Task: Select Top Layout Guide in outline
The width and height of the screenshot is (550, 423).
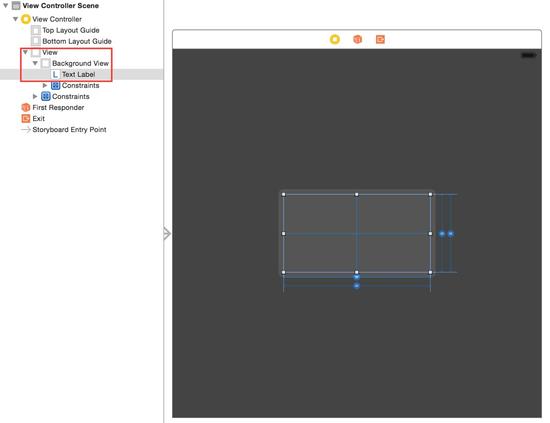Action: (x=66, y=30)
